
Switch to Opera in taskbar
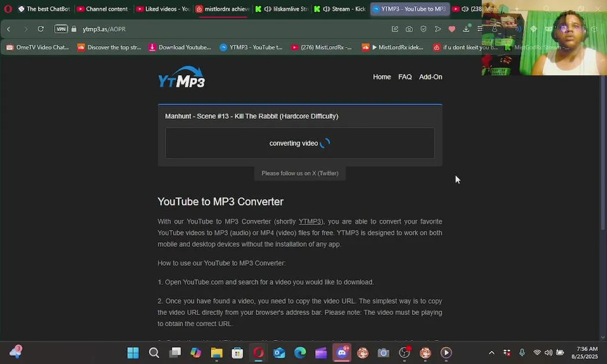(258, 353)
